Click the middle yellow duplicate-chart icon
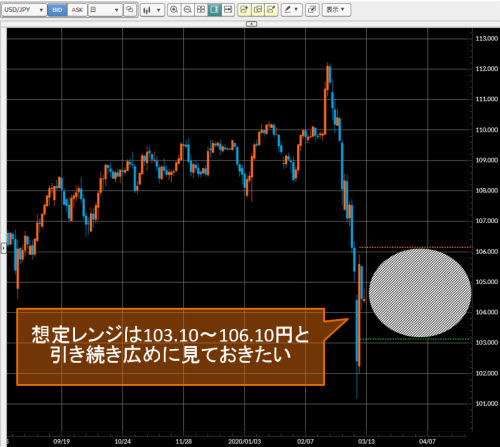The image size is (500, 447). point(258,10)
